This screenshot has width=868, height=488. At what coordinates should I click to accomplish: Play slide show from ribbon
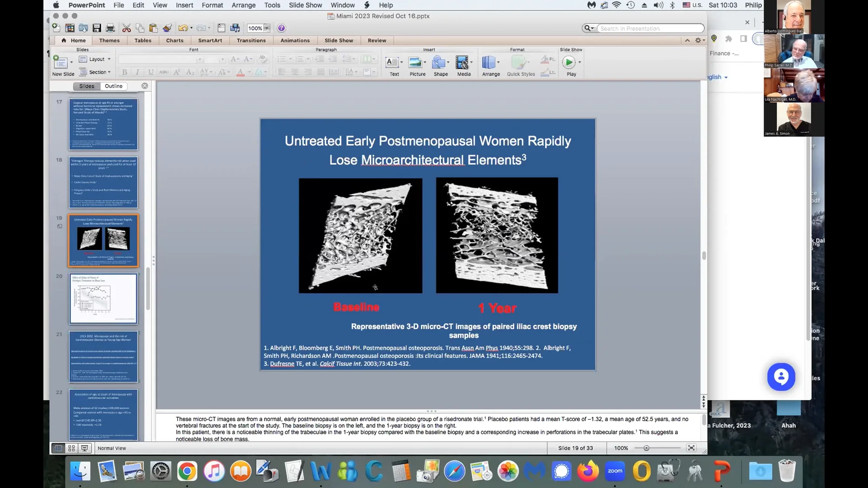[x=569, y=62]
